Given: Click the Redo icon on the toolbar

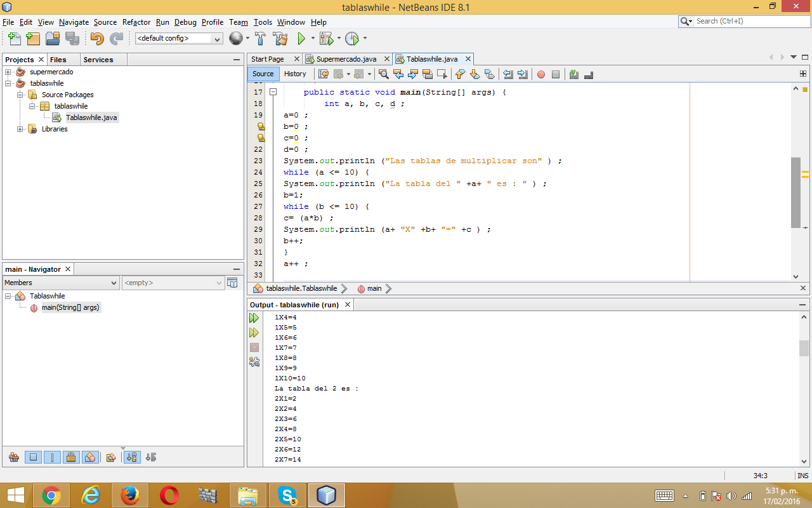Looking at the screenshot, I should 116,39.
